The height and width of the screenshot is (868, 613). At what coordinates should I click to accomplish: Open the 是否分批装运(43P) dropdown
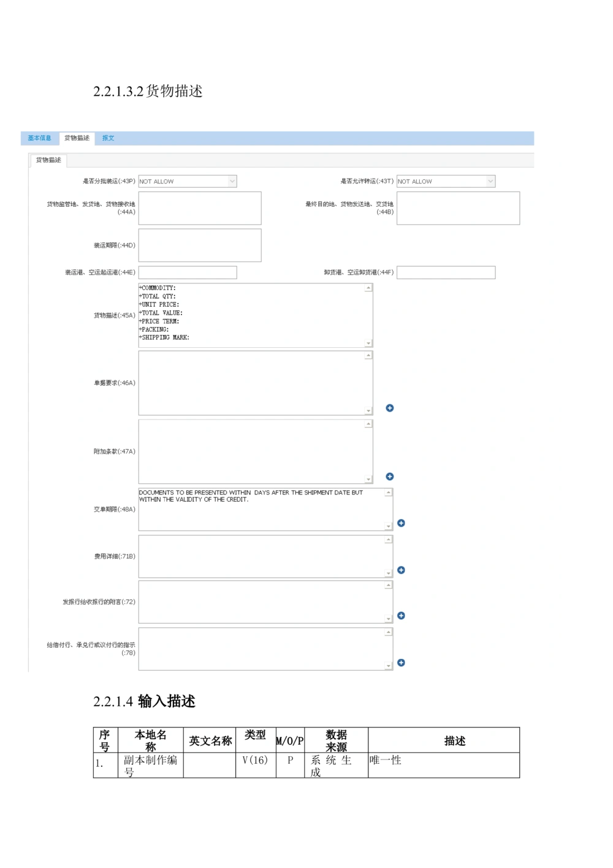232,181
